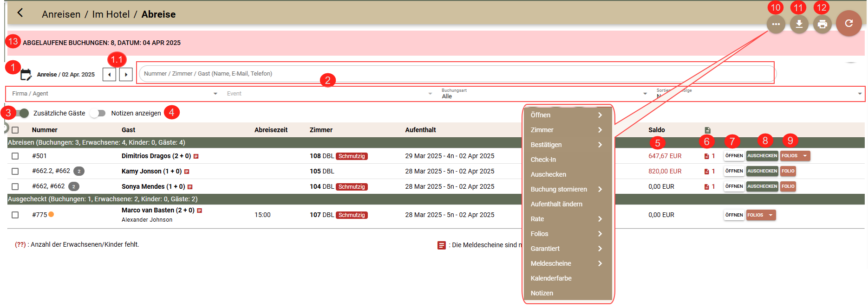Select Check-In from the menu
This screenshot has height=307, width=868.
[567, 160]
